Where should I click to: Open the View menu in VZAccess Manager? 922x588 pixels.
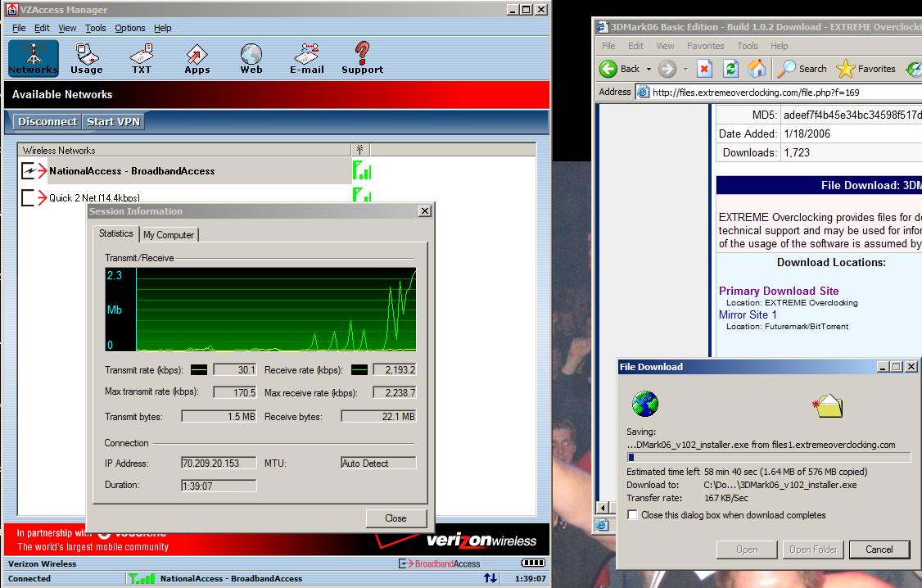click(67, 28)
